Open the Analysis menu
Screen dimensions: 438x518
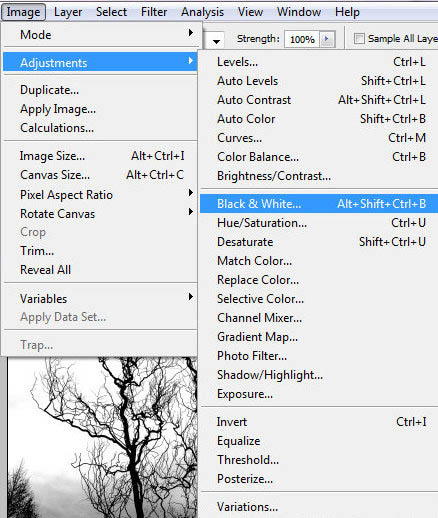tap(202, 12)
